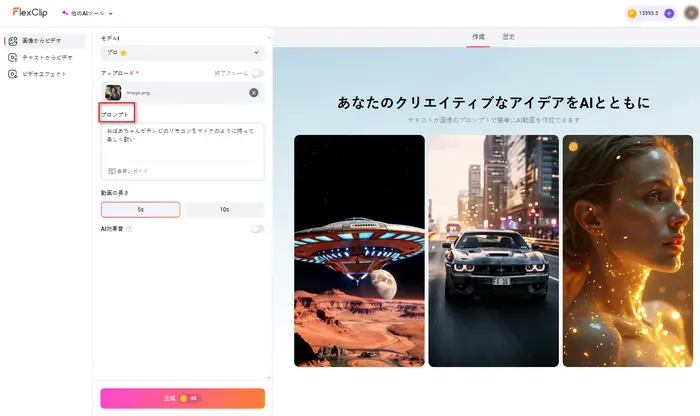
Task: Open the 他のAIツール dropdown menu
Action: coord(88,13)
